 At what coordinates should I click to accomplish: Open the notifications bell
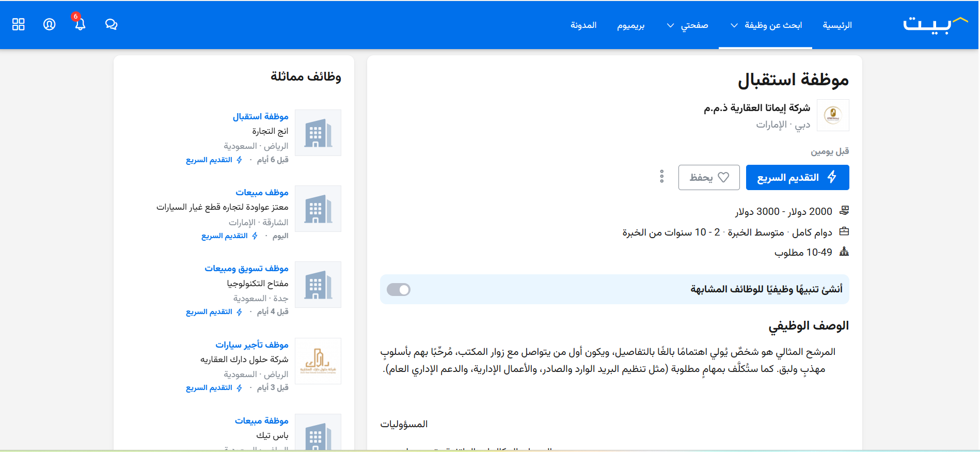[80, 24]
